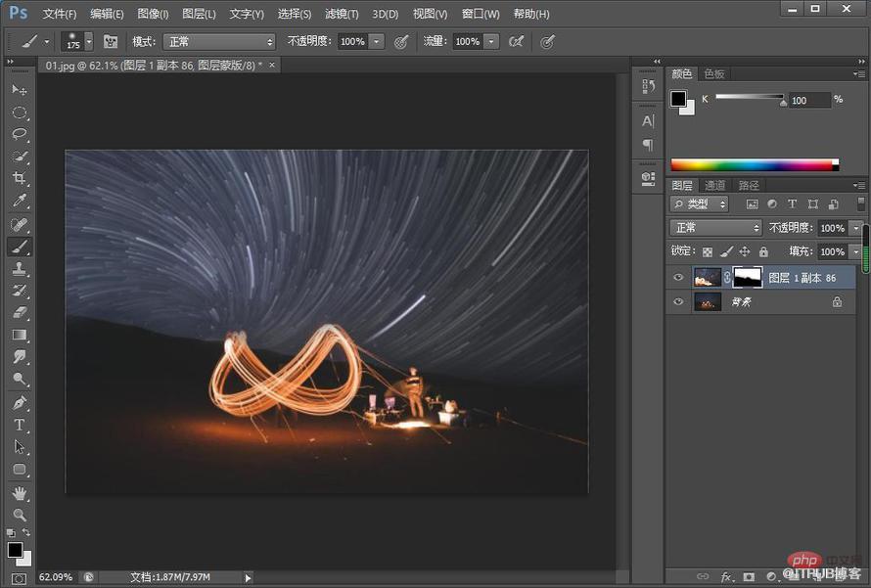871x588 pixels.
Task: Open the 滤镜(T) menu
Action: pyautogui.click(x=342, y=14)
